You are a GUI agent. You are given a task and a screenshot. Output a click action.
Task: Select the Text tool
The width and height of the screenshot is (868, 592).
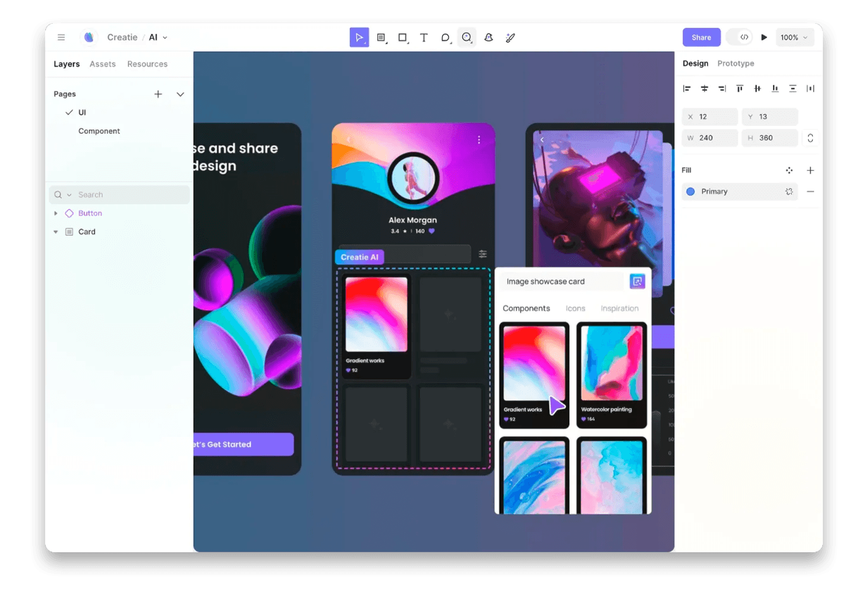click(x=424, y=37)
